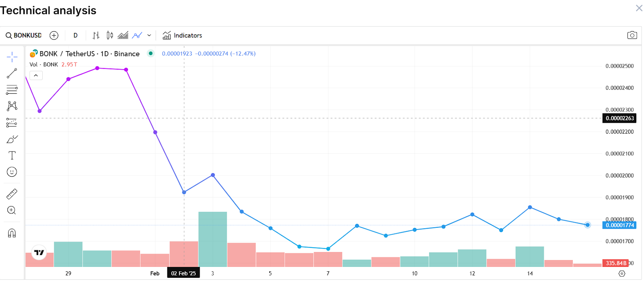The height and width of the screenshot is (283, 644).
Task: Take a chart snapshot with camera icon
Action: coord(632,35)
